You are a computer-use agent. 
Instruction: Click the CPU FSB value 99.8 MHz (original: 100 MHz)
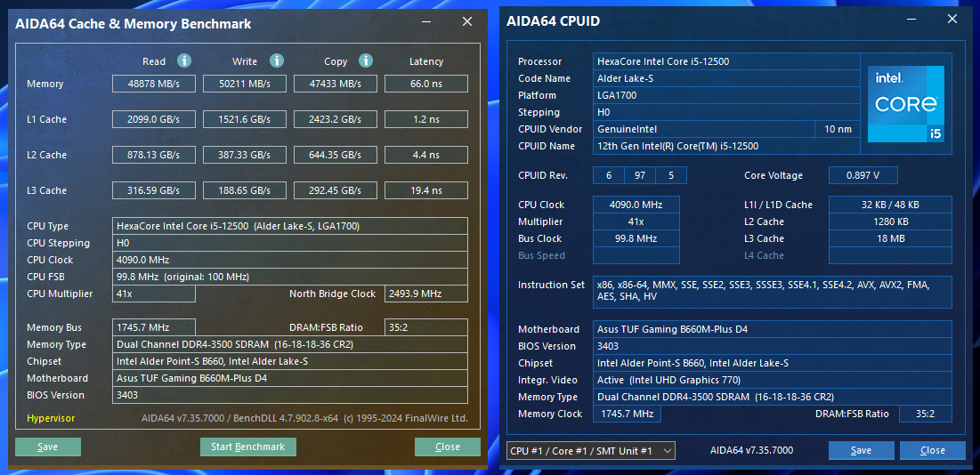pyautogui.click(x=290, y=277)
